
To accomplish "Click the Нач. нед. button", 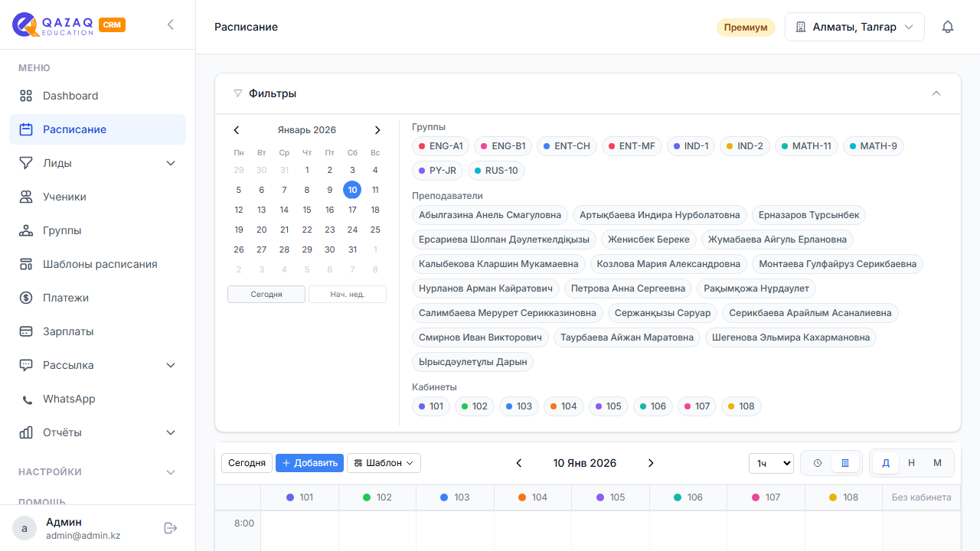I will [x=348, y=295].
